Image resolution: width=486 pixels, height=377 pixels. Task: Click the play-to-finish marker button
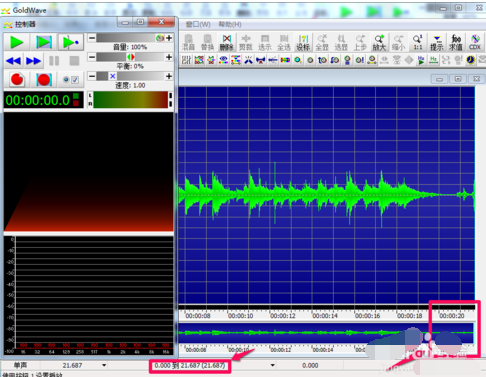tap(71, 42)
